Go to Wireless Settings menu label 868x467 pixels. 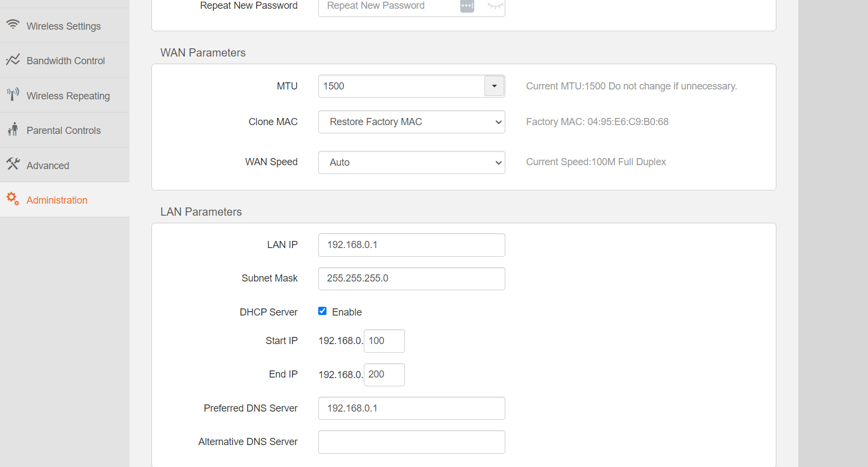click(64, 26)
